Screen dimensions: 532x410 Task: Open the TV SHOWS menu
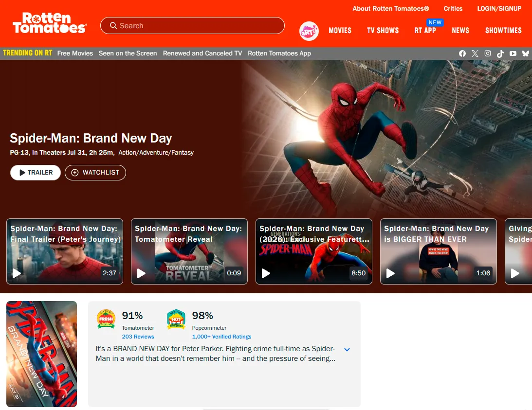383,31
